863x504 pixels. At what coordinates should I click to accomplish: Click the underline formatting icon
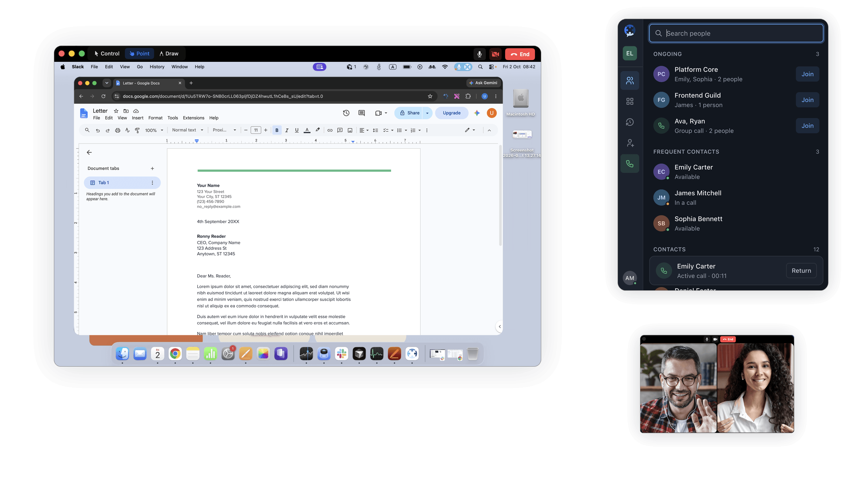click(297, 130)
